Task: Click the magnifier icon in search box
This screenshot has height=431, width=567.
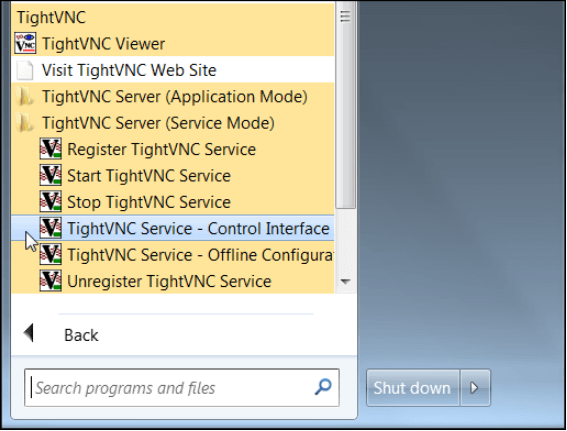Action: 323,387
